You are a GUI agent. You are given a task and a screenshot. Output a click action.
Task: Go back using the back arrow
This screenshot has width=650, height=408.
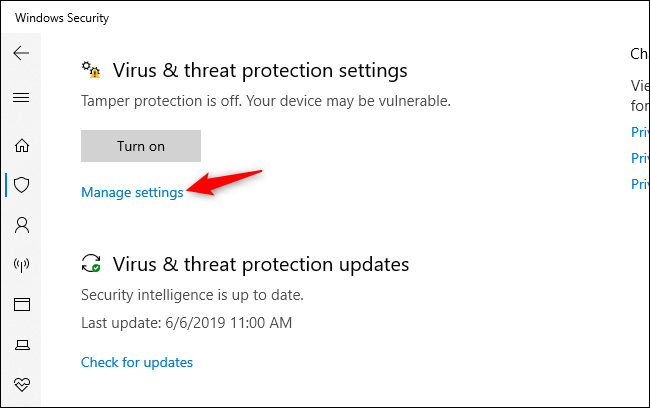pos(21,53)
